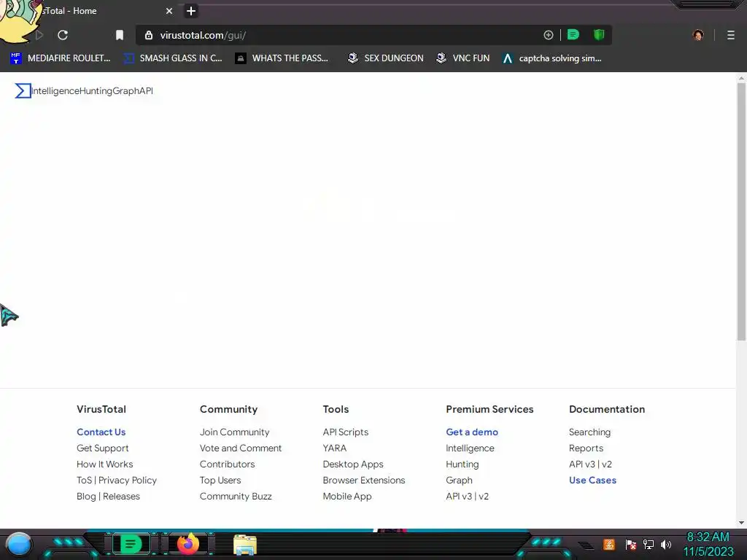Open the Searching documentation link
Image resolution: width=747 pixels, height=560 pixels.
(x=589, y=432)
